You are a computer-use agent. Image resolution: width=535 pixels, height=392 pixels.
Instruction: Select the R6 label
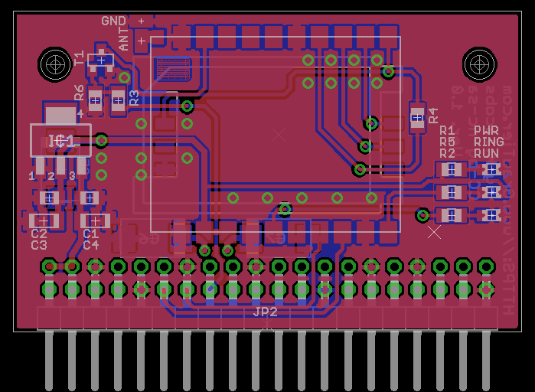pos(79,93)
